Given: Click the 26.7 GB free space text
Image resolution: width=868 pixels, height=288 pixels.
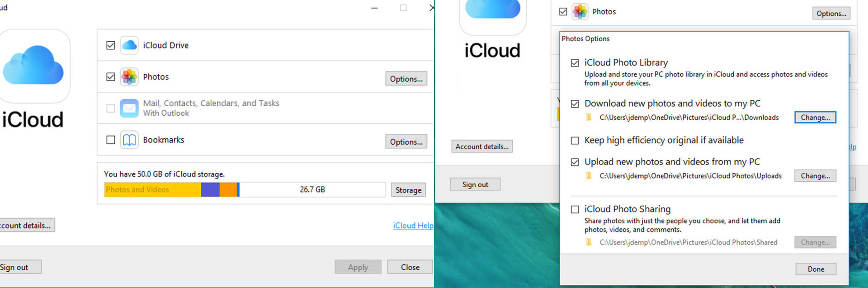Looking at the screenshot, I should click(x=312, y=190).
